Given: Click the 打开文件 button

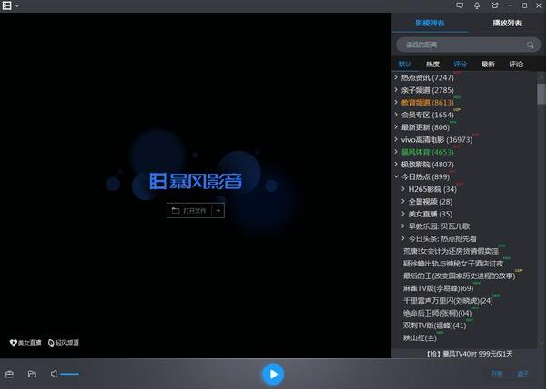Looking at the screenshot, I should click(189, 211).
